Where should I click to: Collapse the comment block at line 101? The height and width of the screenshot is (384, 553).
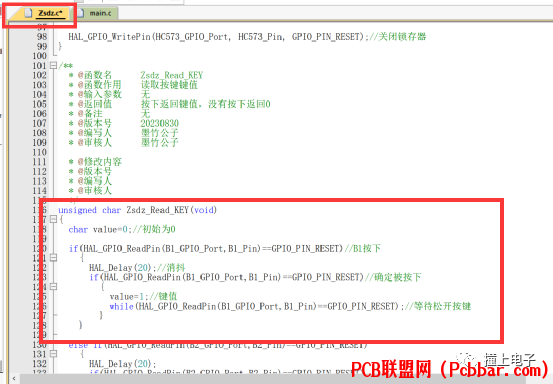click(53, 65)
